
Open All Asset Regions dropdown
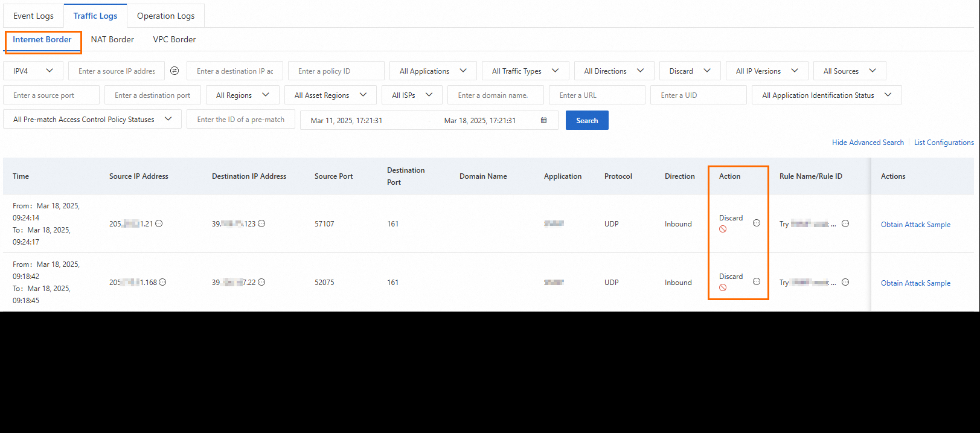click(330, 95)
